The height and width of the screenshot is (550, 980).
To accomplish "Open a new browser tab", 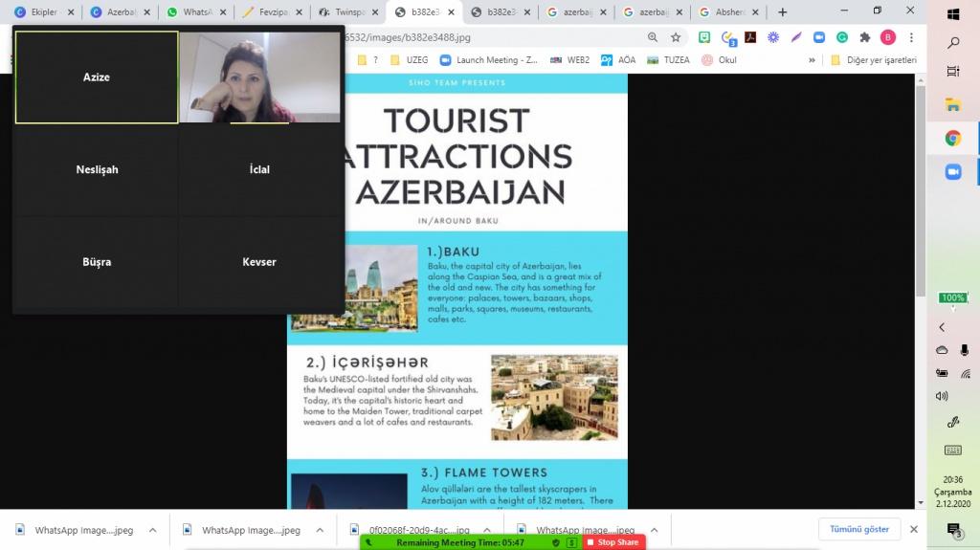I will 783,12.
